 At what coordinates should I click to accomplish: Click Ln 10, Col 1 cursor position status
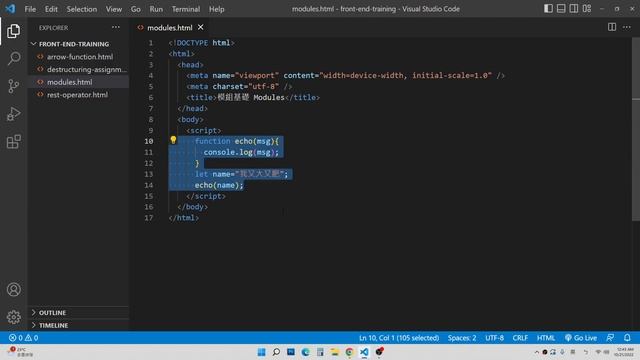coord(399,338)
